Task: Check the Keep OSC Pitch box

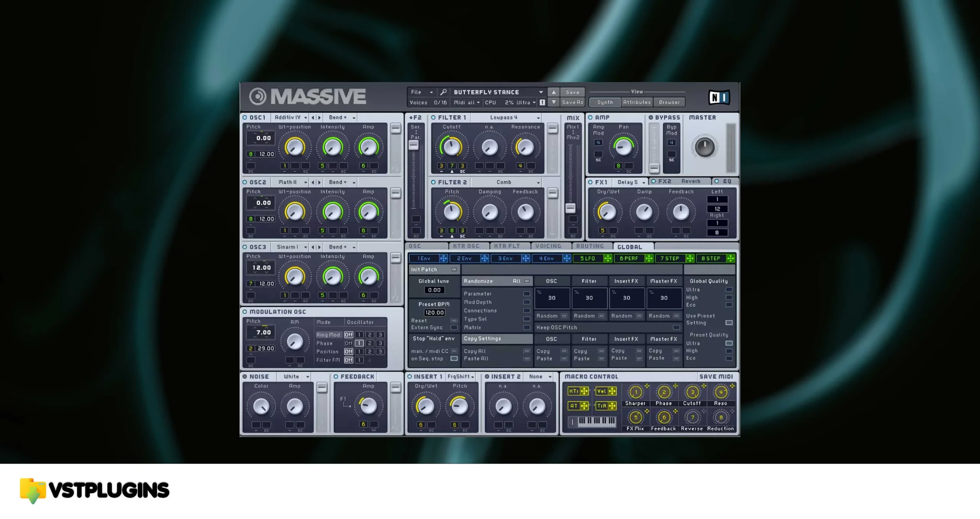Action: coord(676,327)
